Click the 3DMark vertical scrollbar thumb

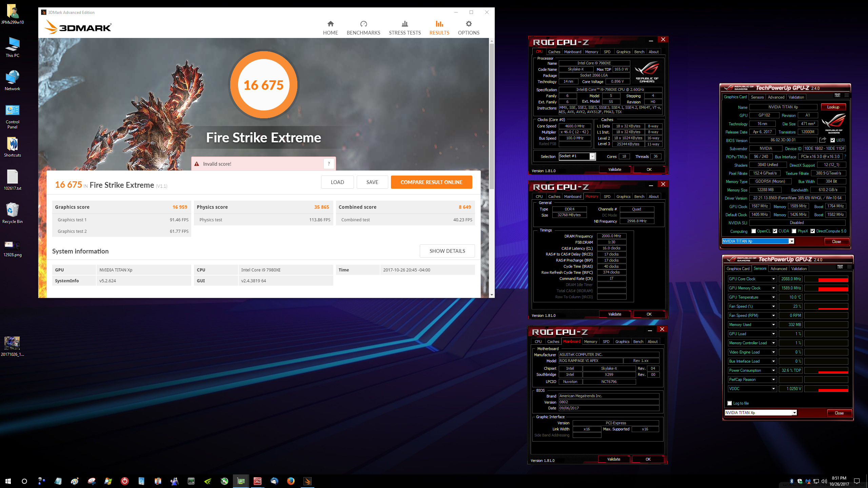492,116
